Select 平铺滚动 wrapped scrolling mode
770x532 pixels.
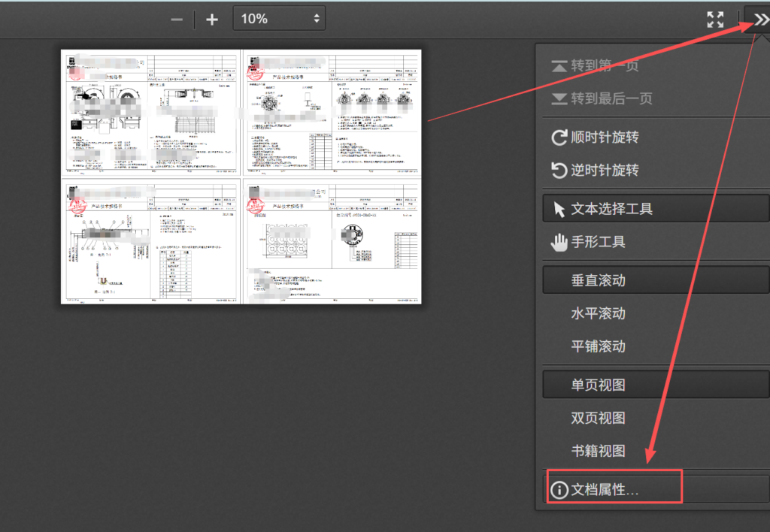(x=656, y=346)
